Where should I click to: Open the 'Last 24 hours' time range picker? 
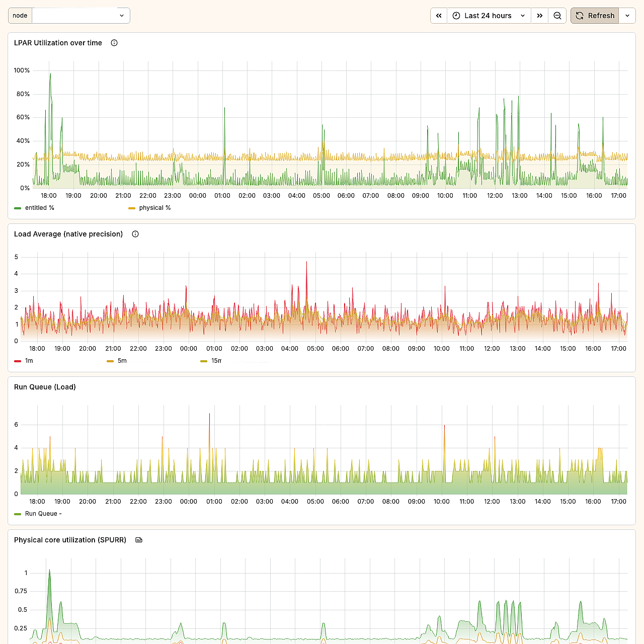coord(488,16)
